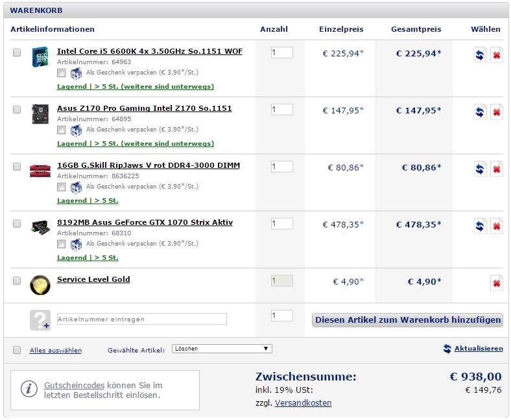The height and width of the screenshot is (420, 511).
Task: Delete Asus Z170 Pro Gaming from cart
Action: [496, 112]
